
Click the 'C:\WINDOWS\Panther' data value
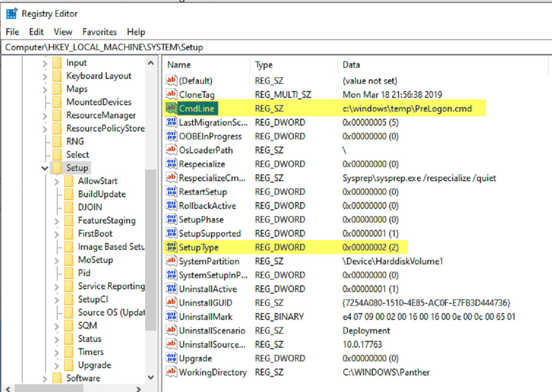(x=386, y=373)
